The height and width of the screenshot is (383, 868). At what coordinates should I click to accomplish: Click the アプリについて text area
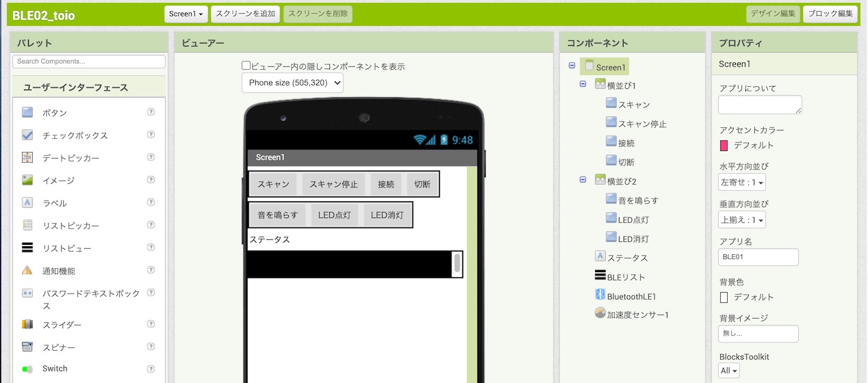point(760,105)
